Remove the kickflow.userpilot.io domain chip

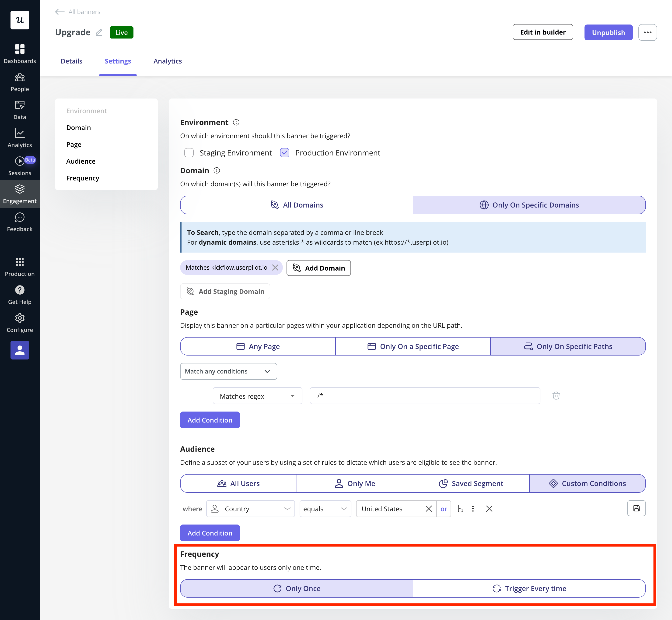point(275,267)
